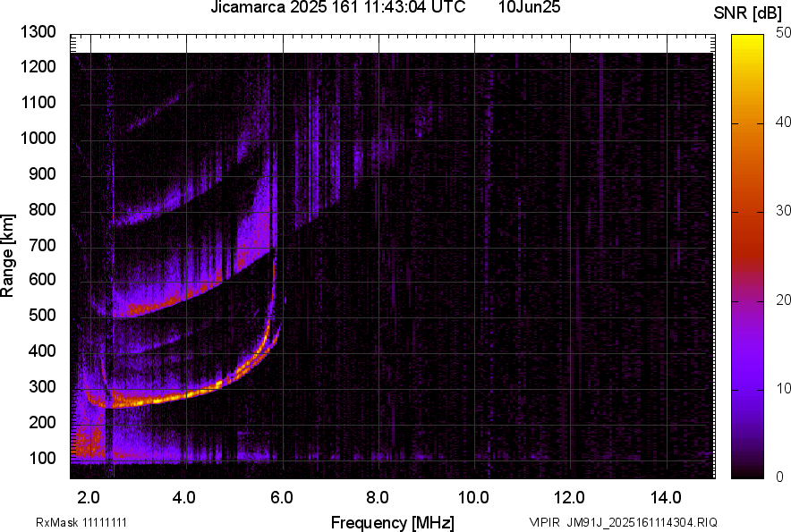Click the date label '10Jun25'
Viewport: 791px width, 532px height.
[x=529, y=6]
